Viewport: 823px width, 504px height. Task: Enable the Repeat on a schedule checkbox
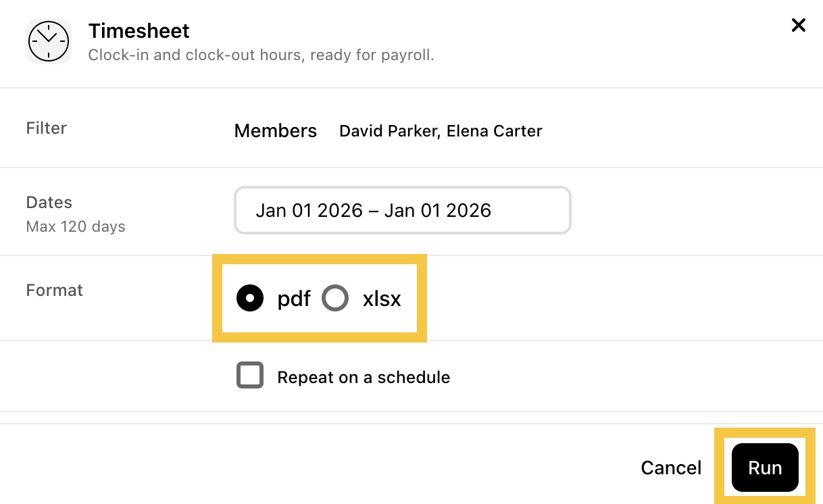[250, 376]
